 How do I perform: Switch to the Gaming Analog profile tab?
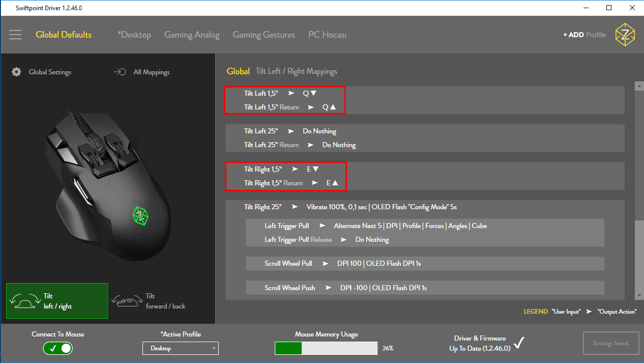point(192,35)
